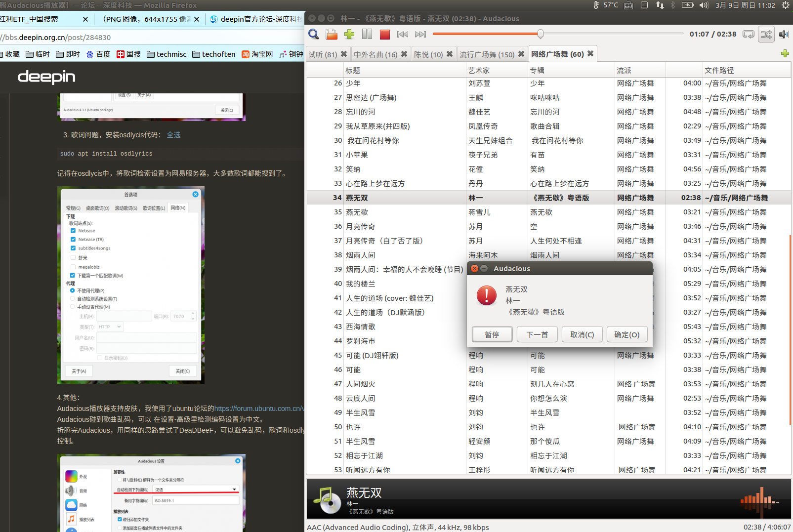Image resolution: width=793 pixels, height=532 pixels.
Task: Select the song 忘川的河 row
Action: (548, 112)
